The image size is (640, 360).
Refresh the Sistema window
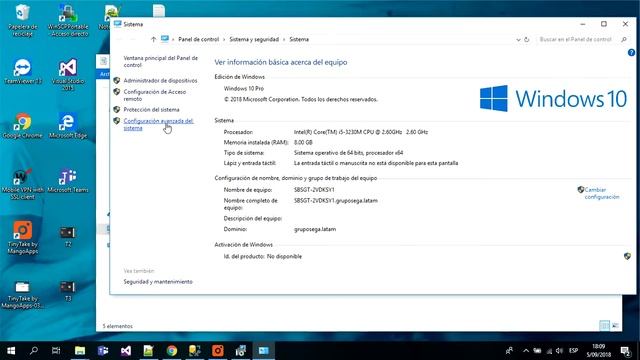coord(527,40)
